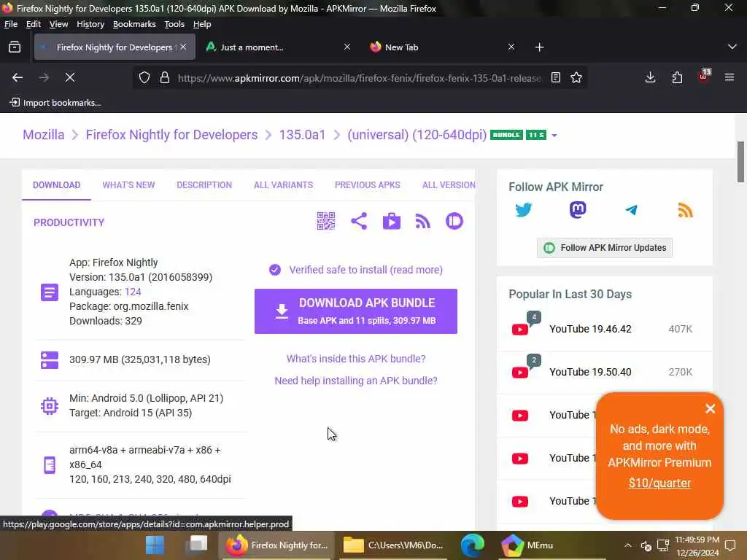Go back to previous page

point(18,77)
